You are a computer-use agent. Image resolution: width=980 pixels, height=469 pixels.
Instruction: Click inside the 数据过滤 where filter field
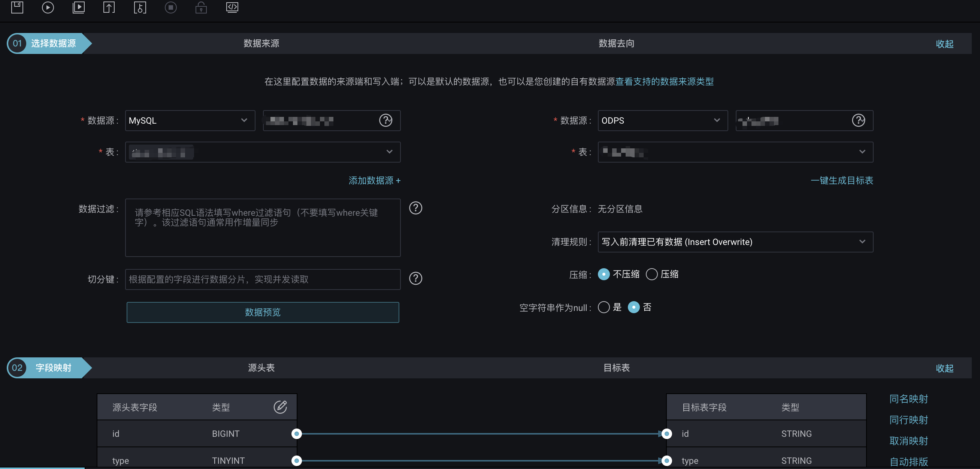[263, 227]
